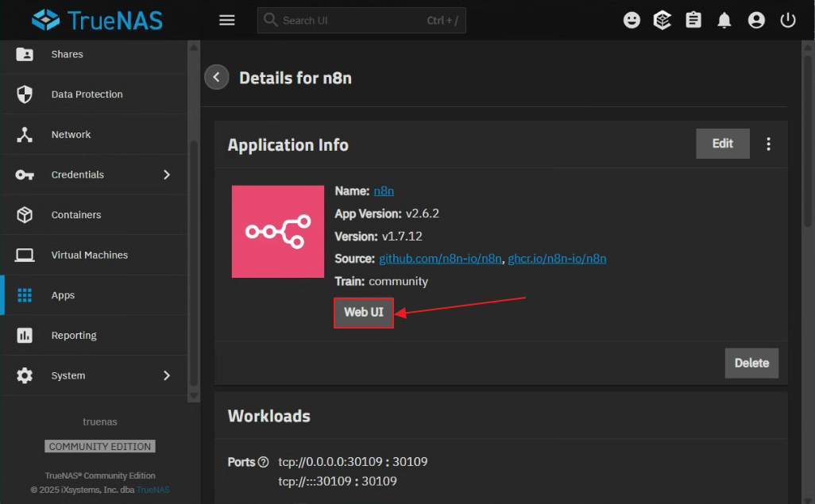The width and height of the screenshot is (815, 504).
Task: Expand the Credentials submenu chevron
Action: pyautogui.click(x=167, y=175)
